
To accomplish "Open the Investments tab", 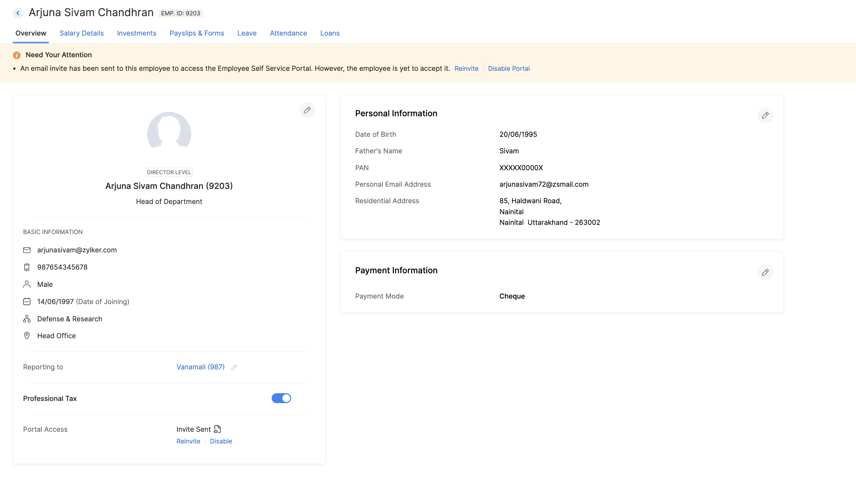I will 136,33.
